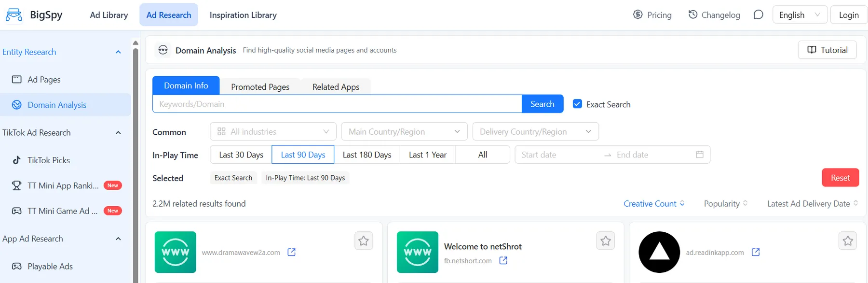Switch to the Related Apps tab
The width and height of the screenshot is (868, 283).
(336, 86)
